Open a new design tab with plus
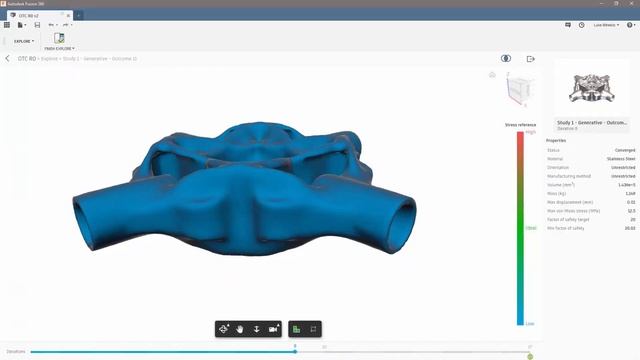Image resolution: width=640 pixels, height=360 pixels. coord(78,16)
